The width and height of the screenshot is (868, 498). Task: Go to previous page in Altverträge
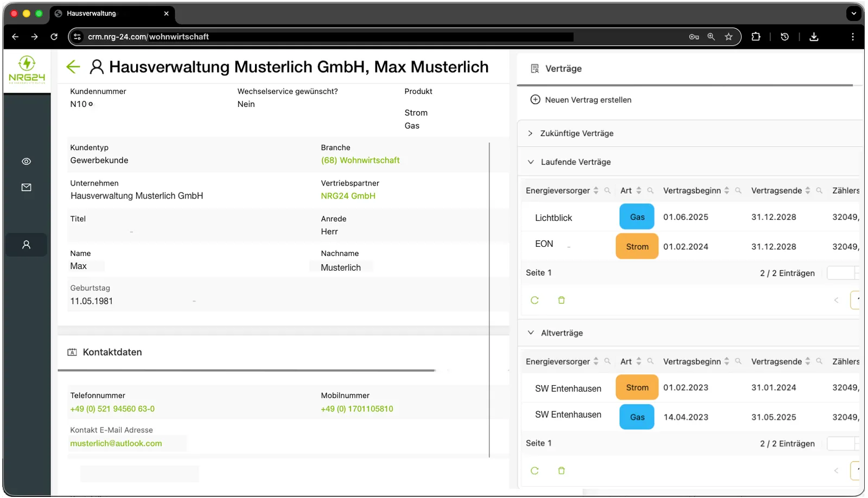[x=836, y=470]
